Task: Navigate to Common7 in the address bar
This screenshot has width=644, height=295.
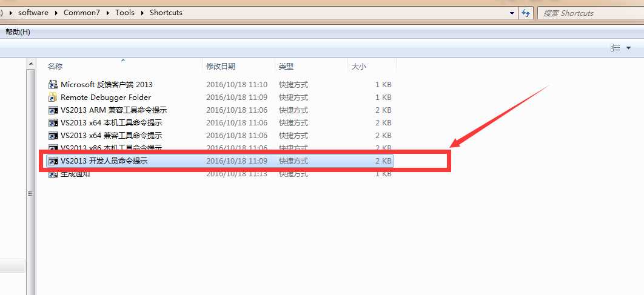Action: click(82, 13)
